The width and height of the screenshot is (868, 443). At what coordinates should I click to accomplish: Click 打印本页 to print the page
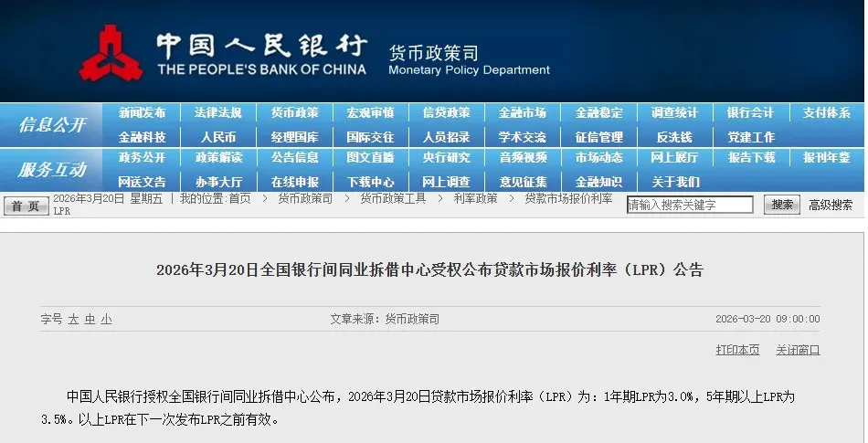point(737,350)
